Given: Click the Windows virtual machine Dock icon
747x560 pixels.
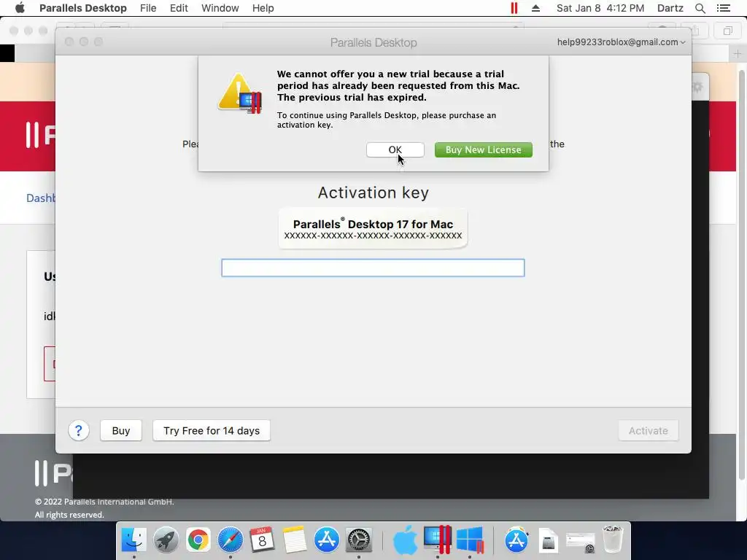Looking at the screenshot, I should click(x=470, y=540).
